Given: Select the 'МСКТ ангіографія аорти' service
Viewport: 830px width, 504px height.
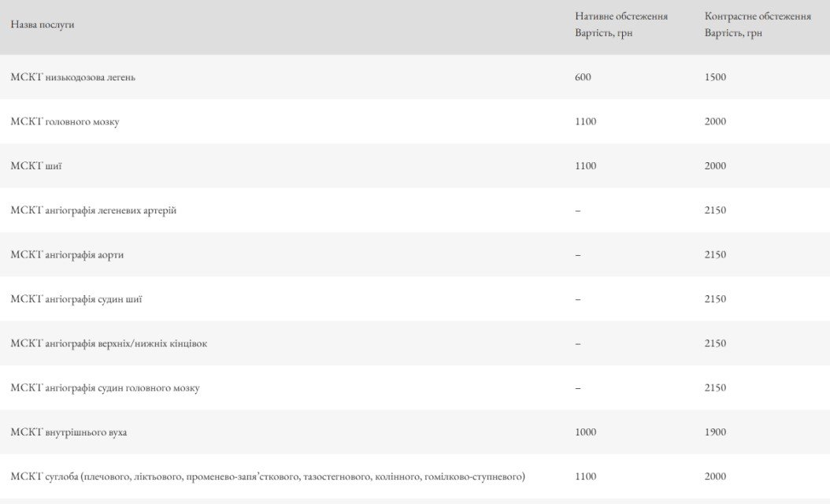Looking at the screenshot, I should [x=67, y=254].
